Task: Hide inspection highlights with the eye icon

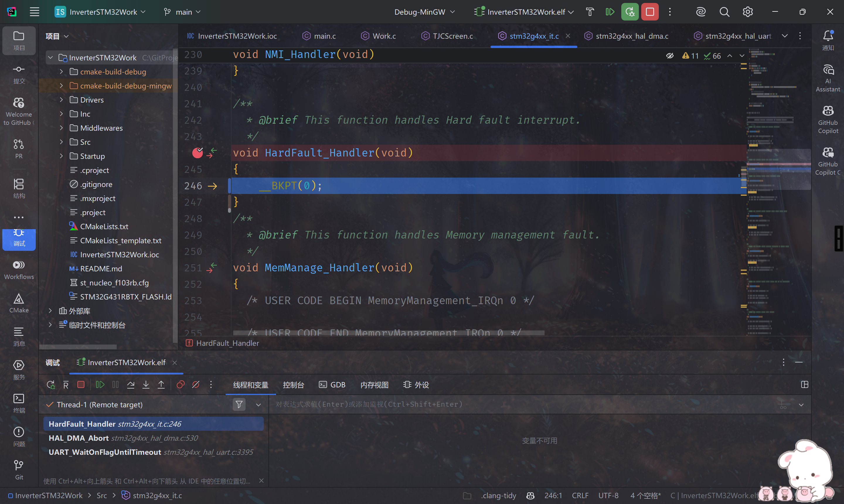Action: [x=669, y=55]
